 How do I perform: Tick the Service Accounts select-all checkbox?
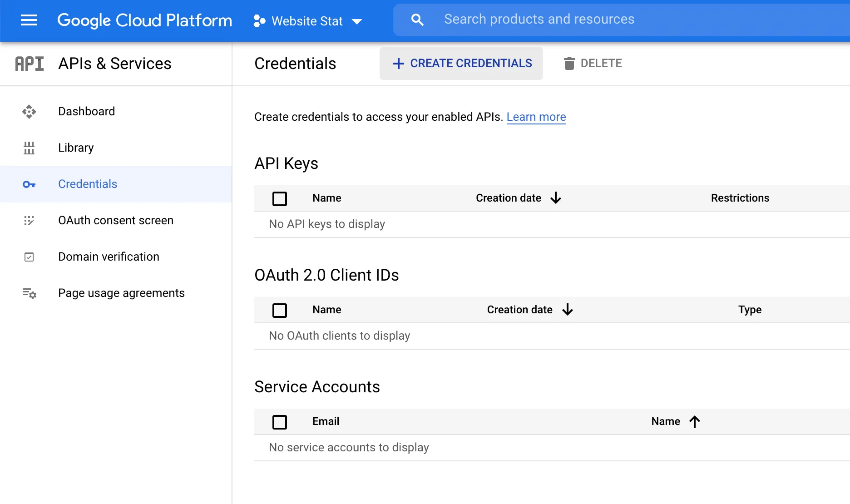(280, 422)
